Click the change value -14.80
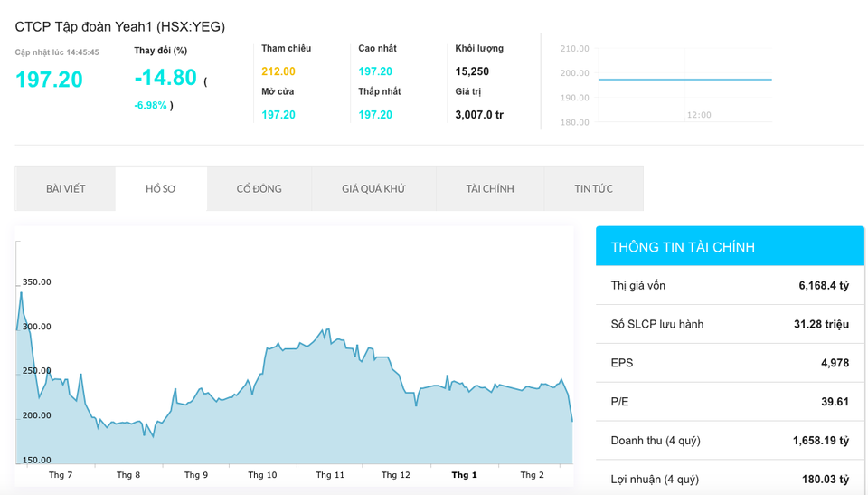 point(165,78)
